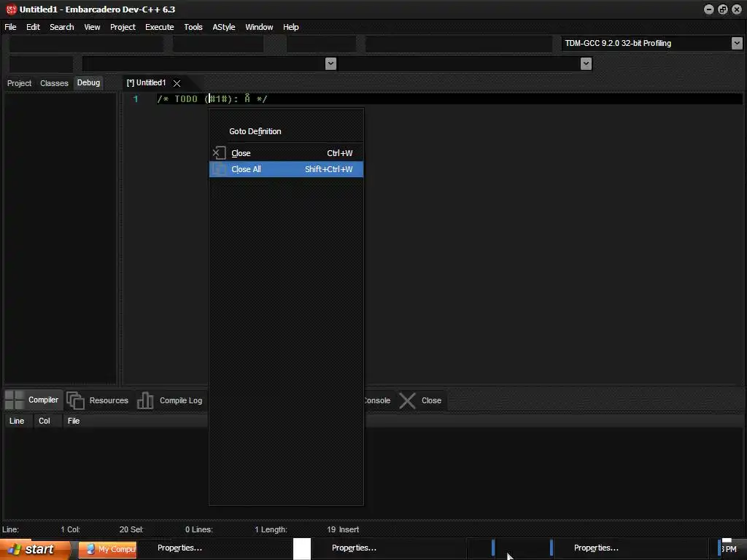Screen dimensions: 747x560
Task: Click the Close entry document icon
Action: click(x=219, y=153)
